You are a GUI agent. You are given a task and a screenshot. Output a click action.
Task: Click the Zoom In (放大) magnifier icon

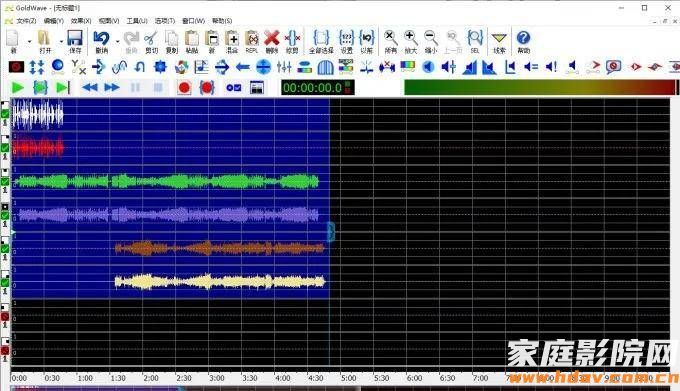tap(410, 39)
